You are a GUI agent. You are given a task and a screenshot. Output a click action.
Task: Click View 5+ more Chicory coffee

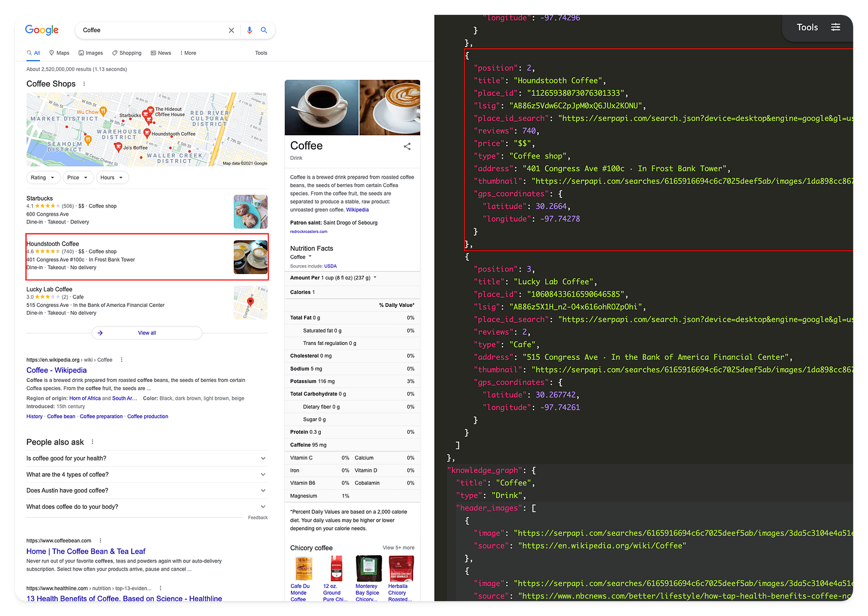click(x=398, y=548)
